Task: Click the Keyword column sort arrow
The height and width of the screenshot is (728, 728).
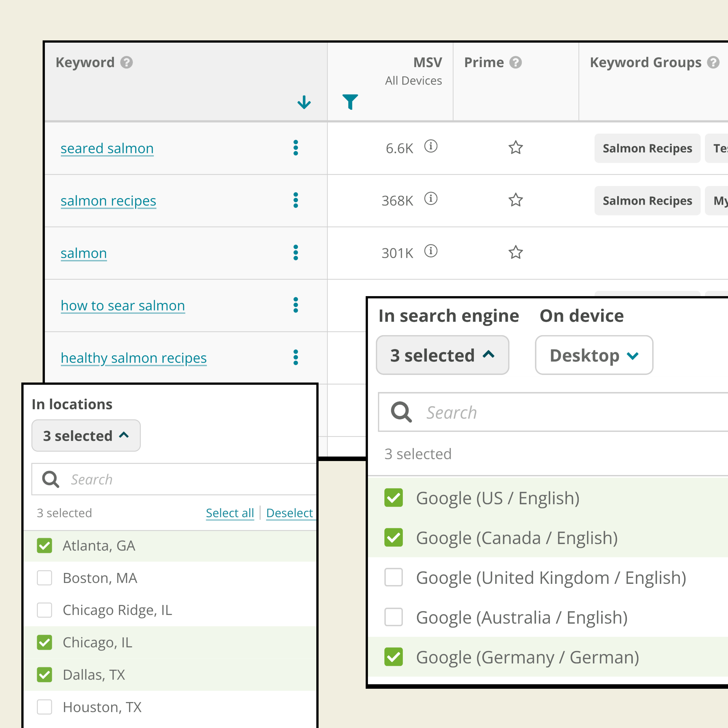Action: (304, 102)
